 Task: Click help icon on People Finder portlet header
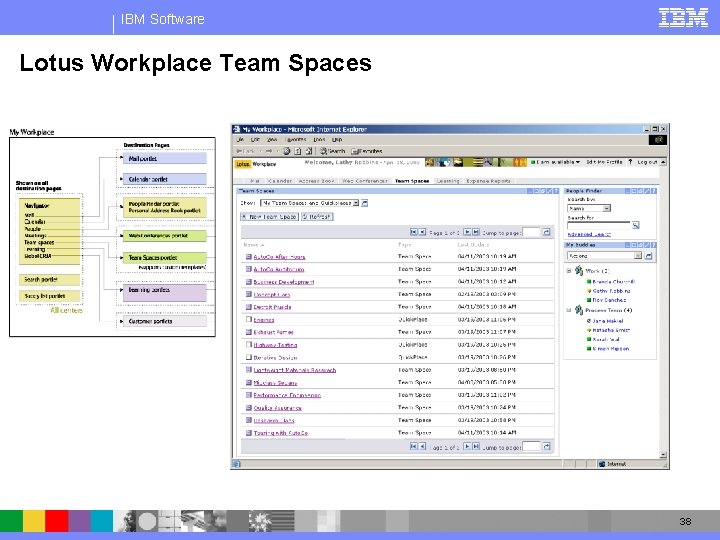click(x=654, y=191)
